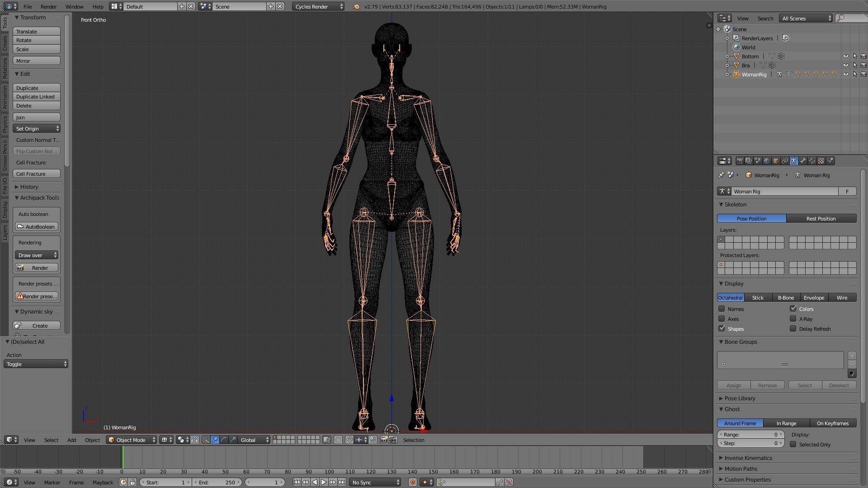Image resolution: width=868 pixels, height=488 pixels.
Task: Open the Render menu
Action: tap(48, 6)
